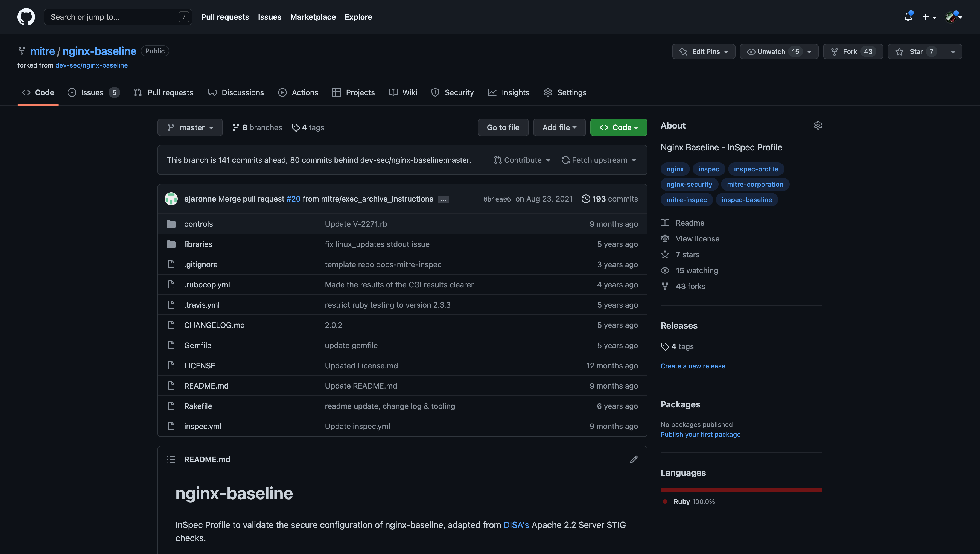Open Security tab
This screenshot has width=980, height=554.
[x=452, y=92]
